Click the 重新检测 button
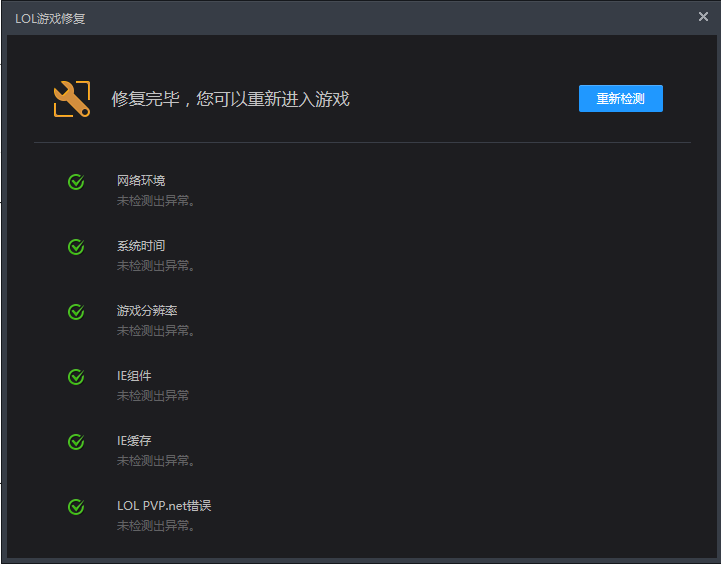Screen dimensions: 721x564 point(620,98)
